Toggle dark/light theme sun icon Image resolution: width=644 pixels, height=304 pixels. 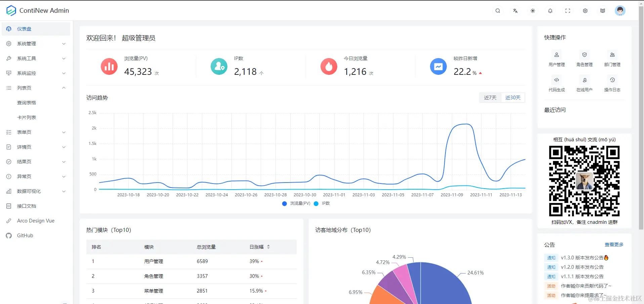[533, 11]
